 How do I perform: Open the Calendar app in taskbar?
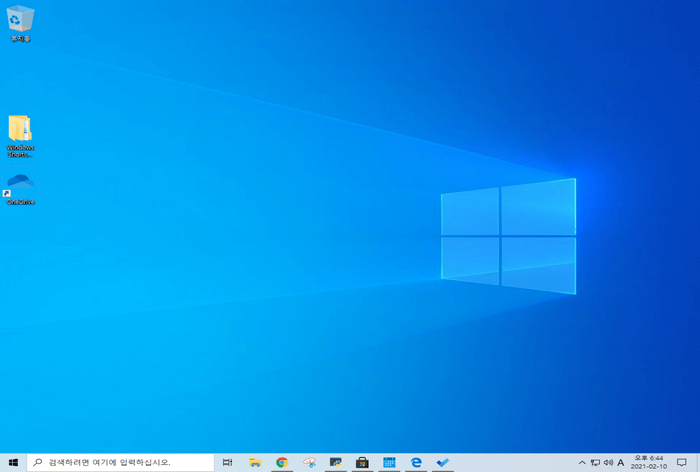click(389, 463)
